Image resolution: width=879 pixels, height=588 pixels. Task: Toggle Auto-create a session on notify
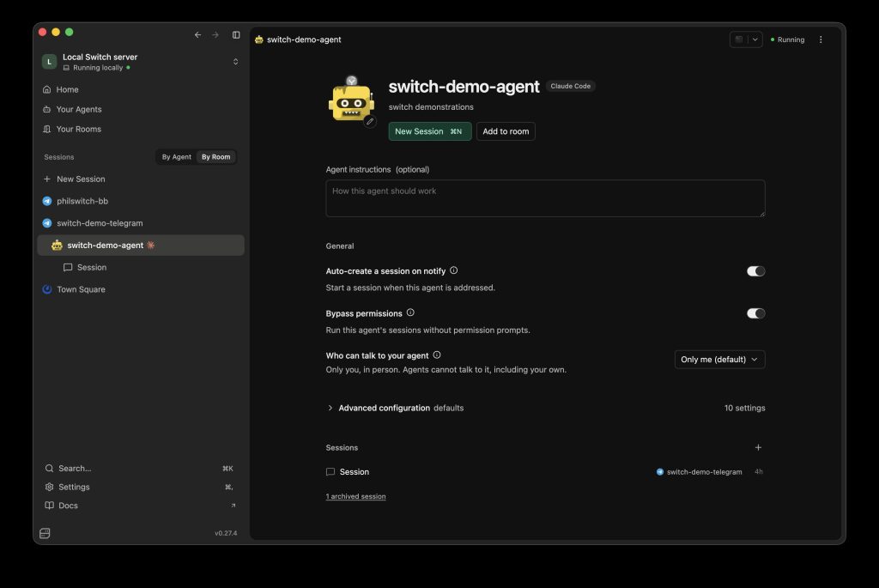point(755,271)
